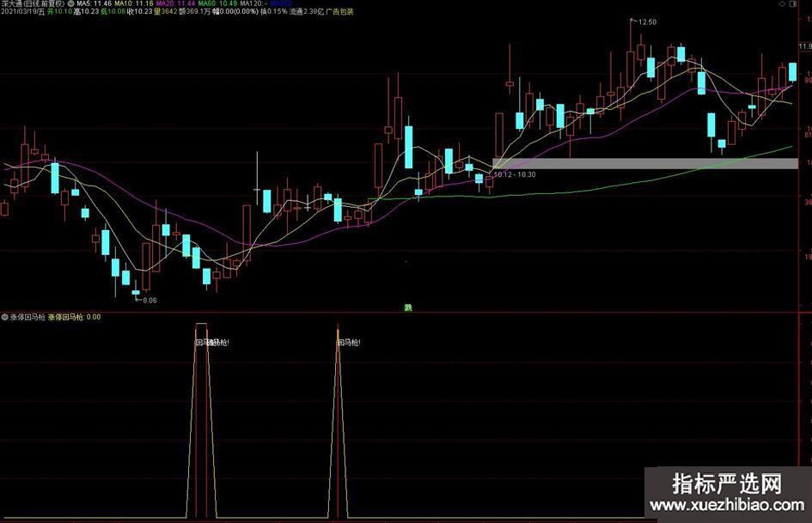
Task: Click the square icon at top-right corner
Action: 806,3
